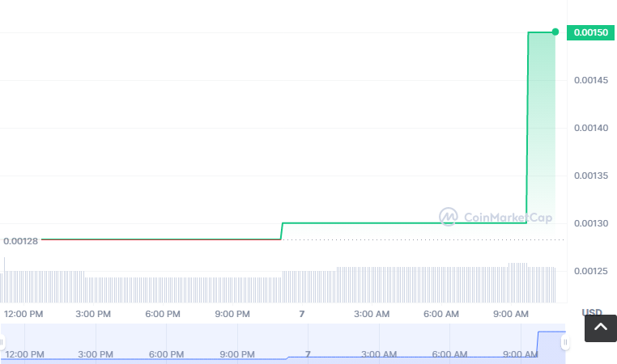Click the 9:00 PM label in the range navigator
617x364 pixels.
237,354
